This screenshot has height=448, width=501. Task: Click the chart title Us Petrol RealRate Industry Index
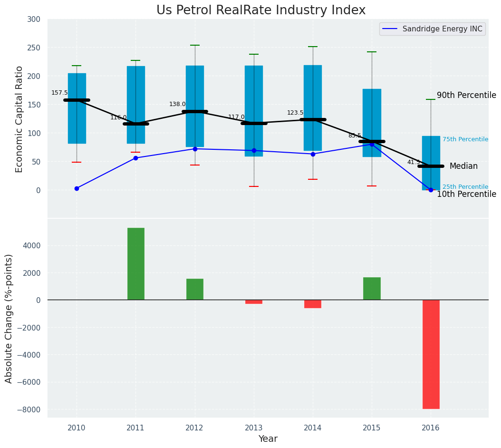tap(261, 10)
